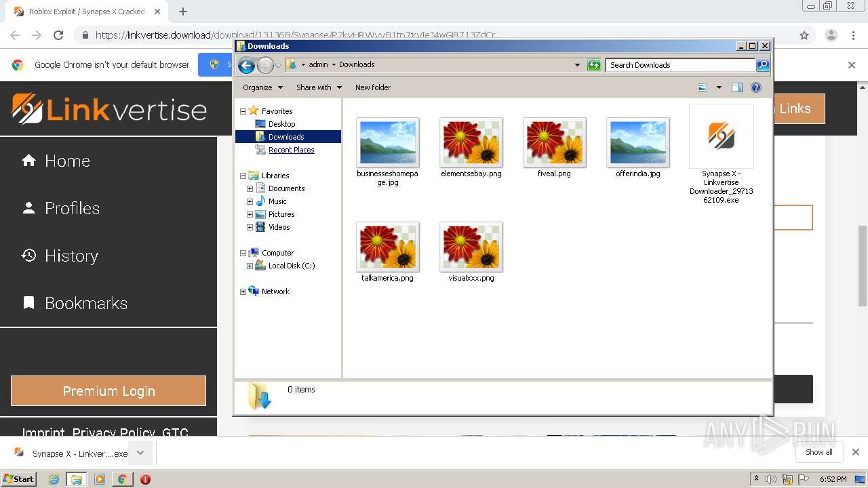The height and width of the screenshot is (488, 868).
Task: Dismiss default browser infobar
Action: [852, 65]
